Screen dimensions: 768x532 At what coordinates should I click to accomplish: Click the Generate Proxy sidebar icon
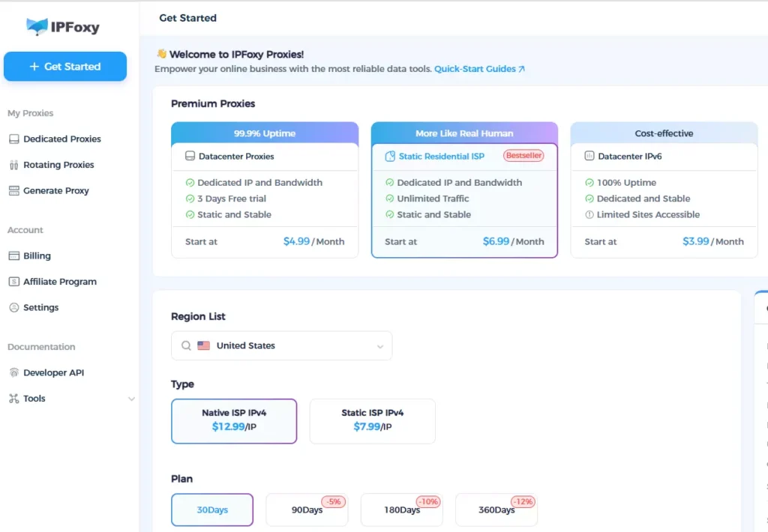point(13,191)
